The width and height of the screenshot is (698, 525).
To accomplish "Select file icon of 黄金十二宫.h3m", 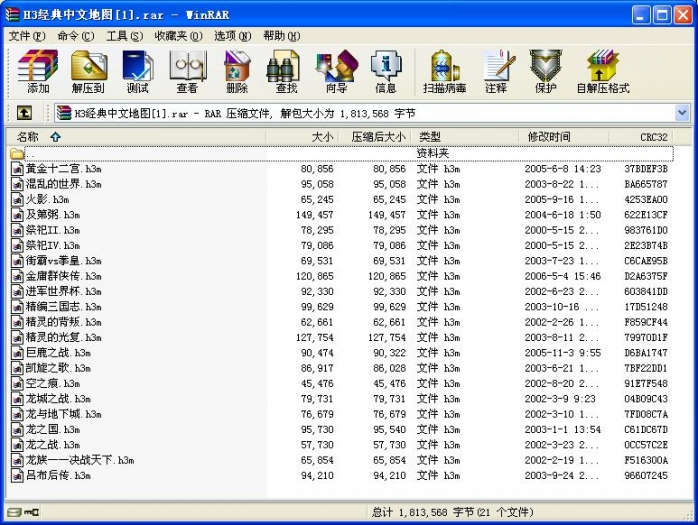I will (x=17, y=169).
